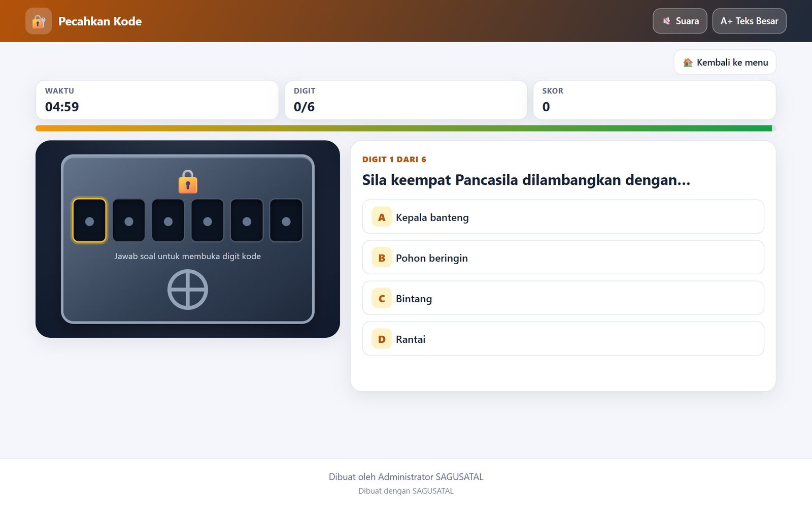
Task: Toggle the Suara sound button
Action: (680, 21)
